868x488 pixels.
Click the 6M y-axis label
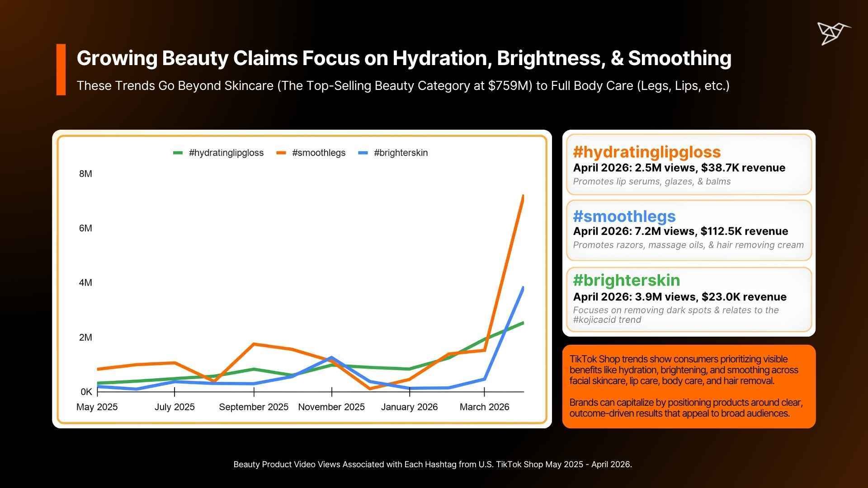85,228
